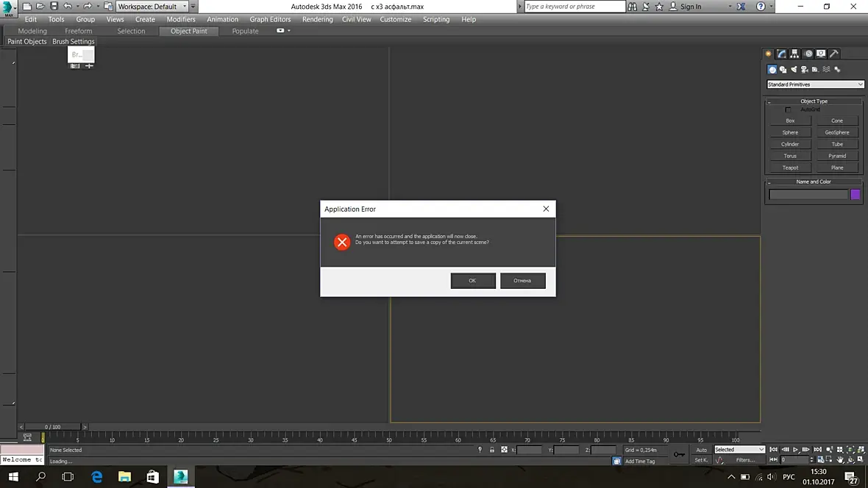This screenshot has height=488, width=868.
Task: Open the Motion command panel tab
Action: point(808,54)
